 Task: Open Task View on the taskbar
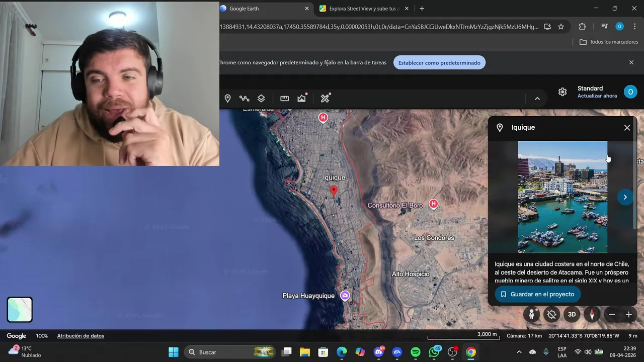point(286,352)
